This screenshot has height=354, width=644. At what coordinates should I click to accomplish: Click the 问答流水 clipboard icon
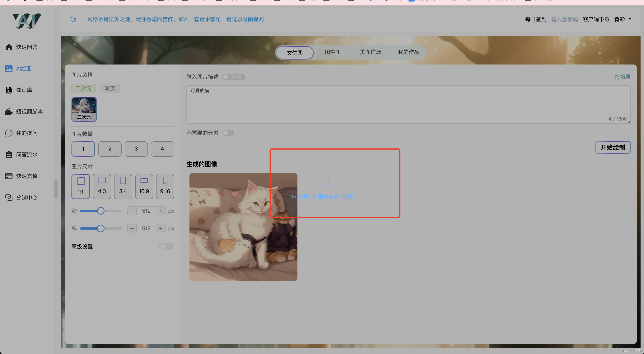(9, 155)
